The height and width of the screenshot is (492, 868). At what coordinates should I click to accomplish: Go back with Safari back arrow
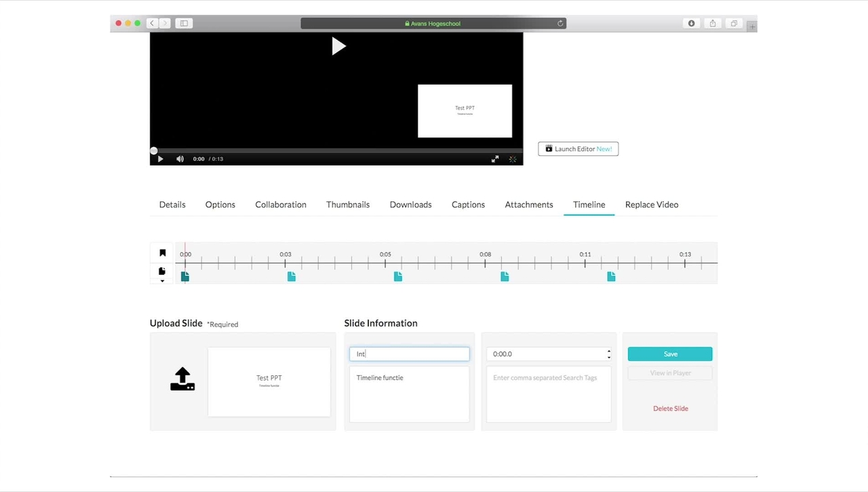click(x=153, y=23)
